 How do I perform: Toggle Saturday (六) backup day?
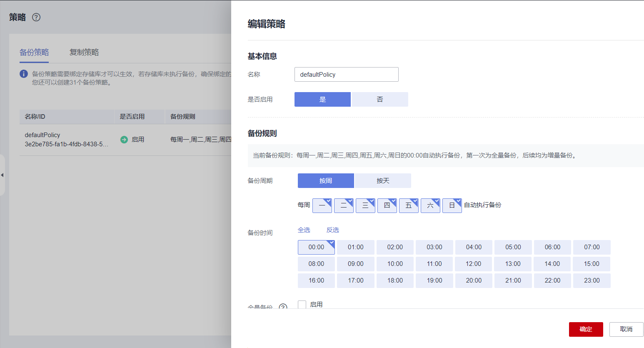point(430,205)
